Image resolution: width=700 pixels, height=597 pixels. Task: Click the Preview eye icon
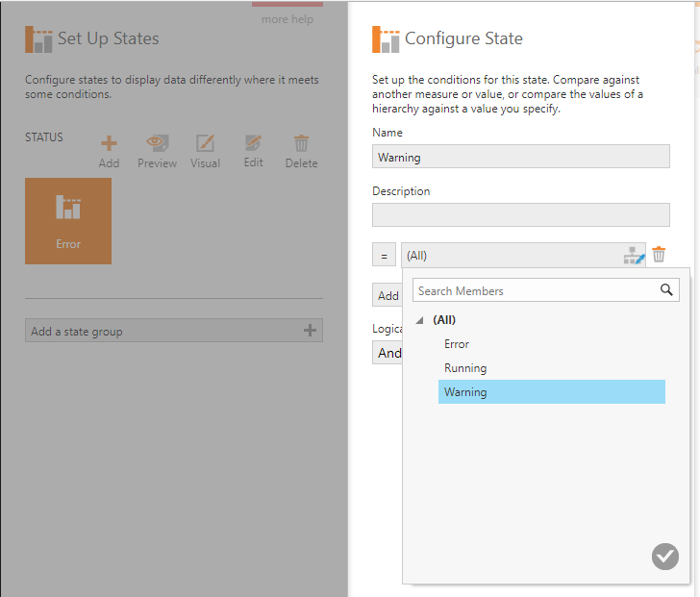coord(157,144)
